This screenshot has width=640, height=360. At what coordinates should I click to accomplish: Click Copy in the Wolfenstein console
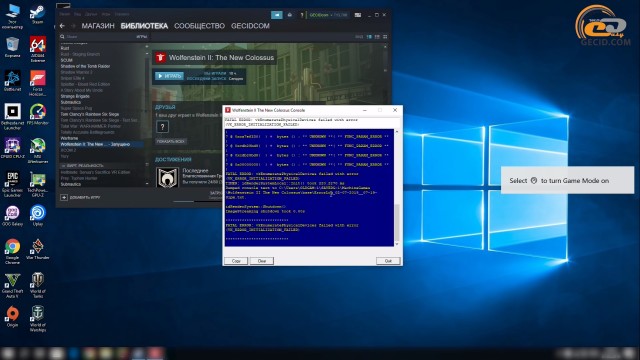pos(236,261)
